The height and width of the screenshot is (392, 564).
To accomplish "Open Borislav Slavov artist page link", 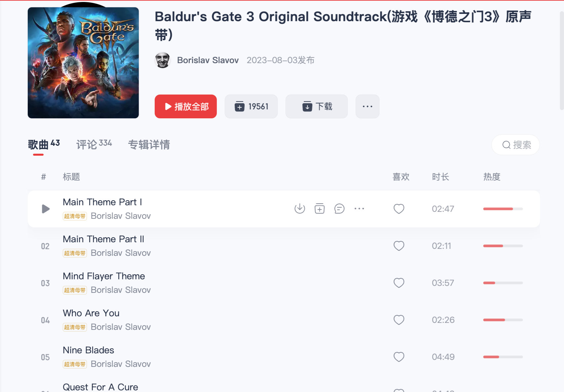I will point(208,60).
